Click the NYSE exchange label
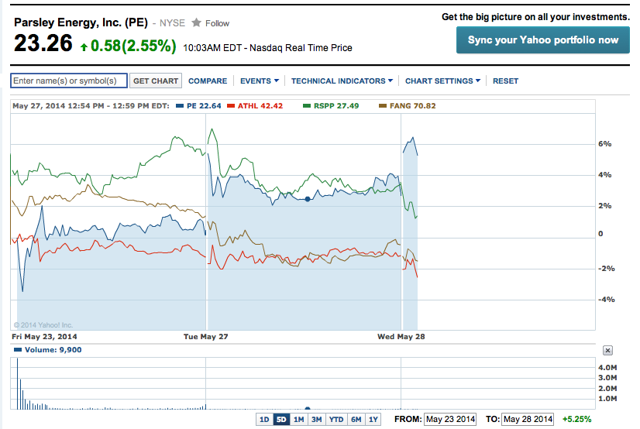 click(172, 23)
